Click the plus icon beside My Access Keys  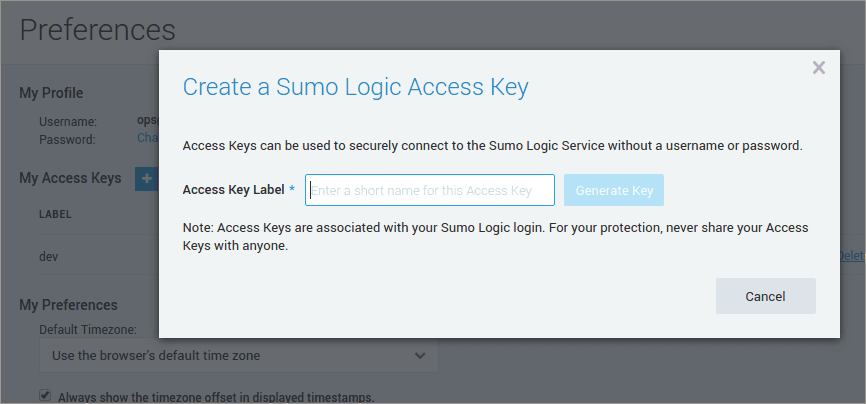click(x=147, y=179)
